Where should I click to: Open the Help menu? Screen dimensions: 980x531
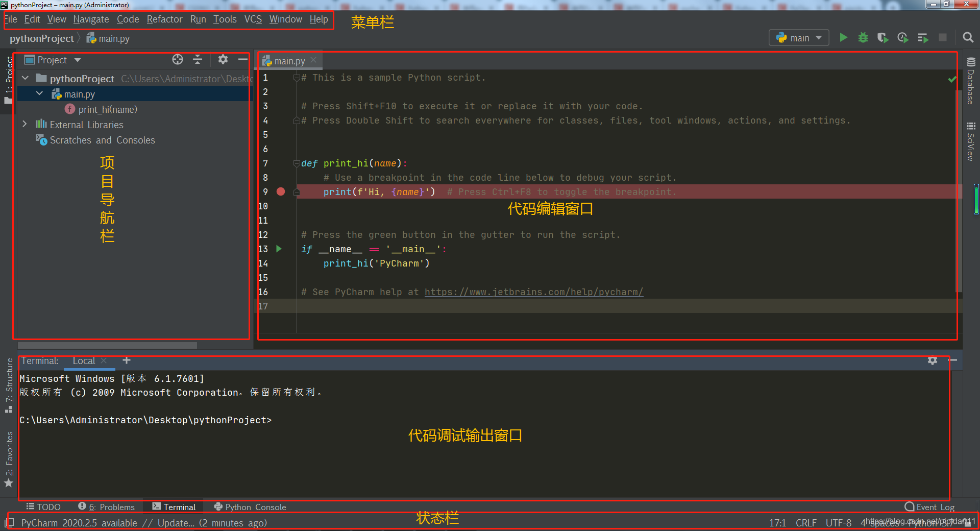(318, 19)
